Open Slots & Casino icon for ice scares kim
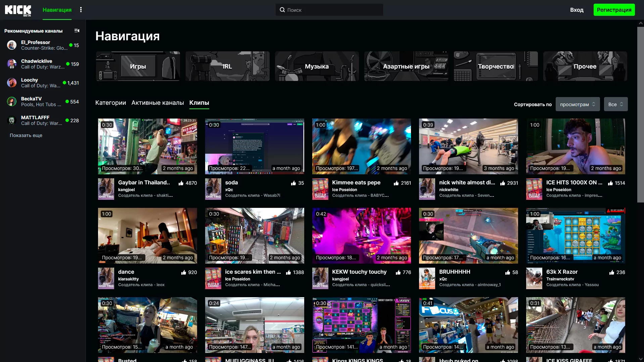644x362 pixels. click(x=213, y=278)
